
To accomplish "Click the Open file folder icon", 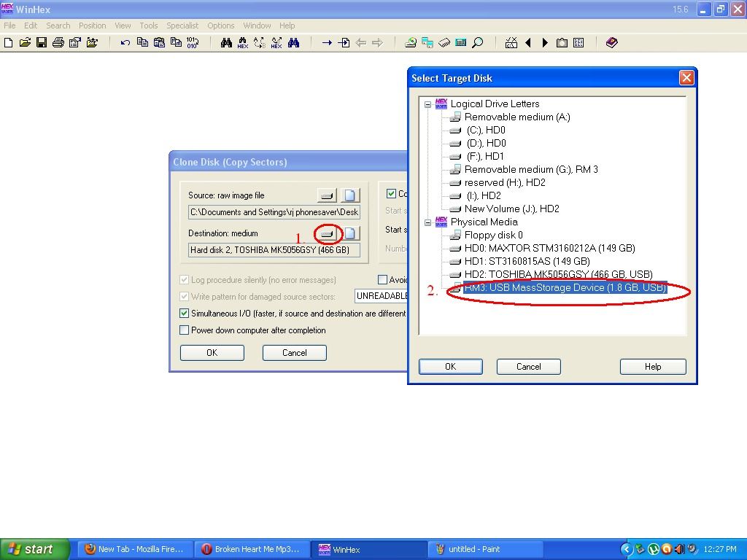I will coord(26,43).
